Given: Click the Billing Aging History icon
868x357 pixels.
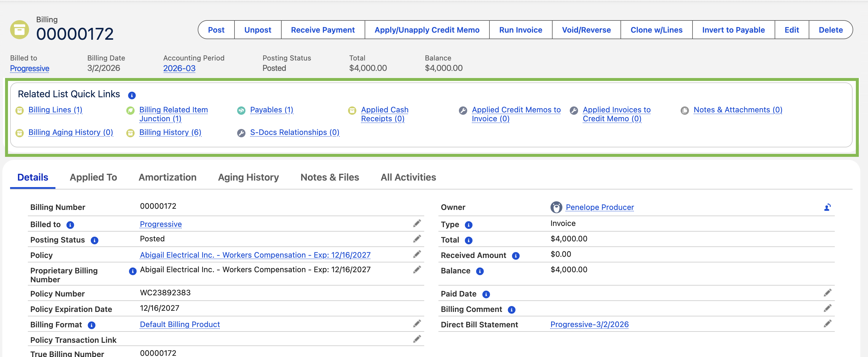Looking at the screenshot, I should [x=20, y=133].
